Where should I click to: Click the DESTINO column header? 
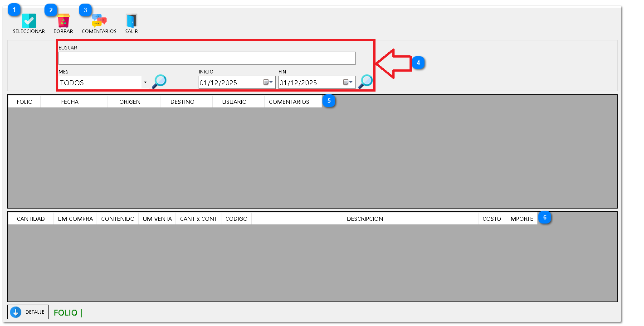(x=182, y=102)
